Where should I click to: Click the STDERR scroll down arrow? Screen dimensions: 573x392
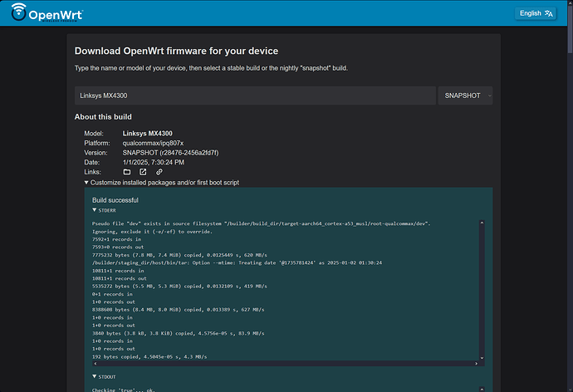[x=482, y=358]
